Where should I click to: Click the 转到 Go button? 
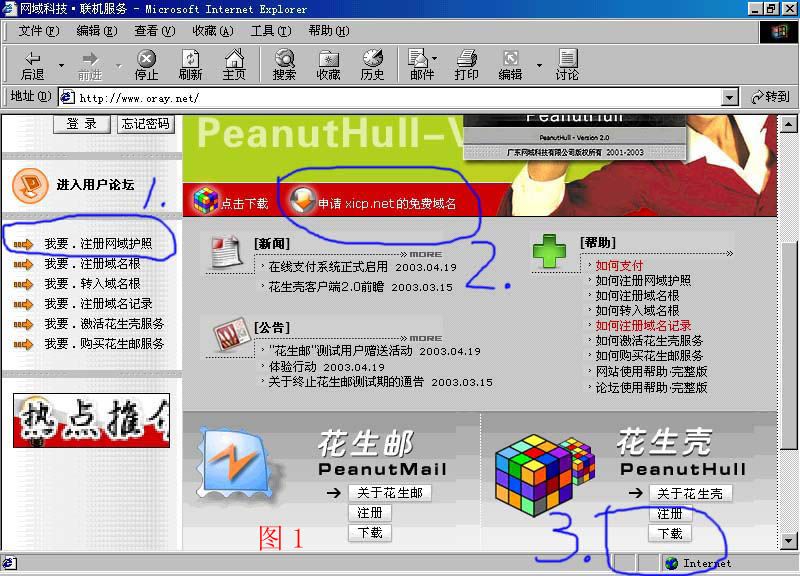point(770,96)
